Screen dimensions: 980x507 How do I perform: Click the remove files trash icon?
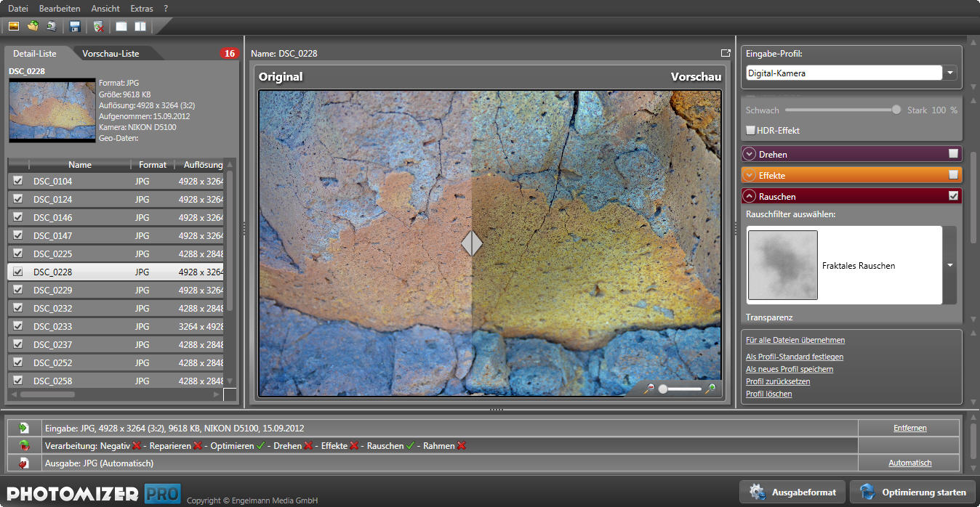click(x=99, y=27)
